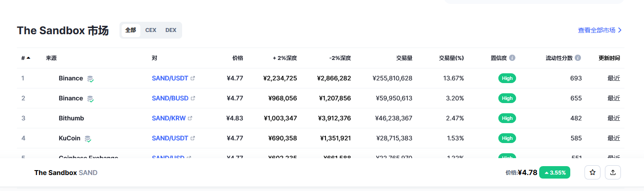
Task: Click verified icon next to KuCoin
Action: (88, 139)
